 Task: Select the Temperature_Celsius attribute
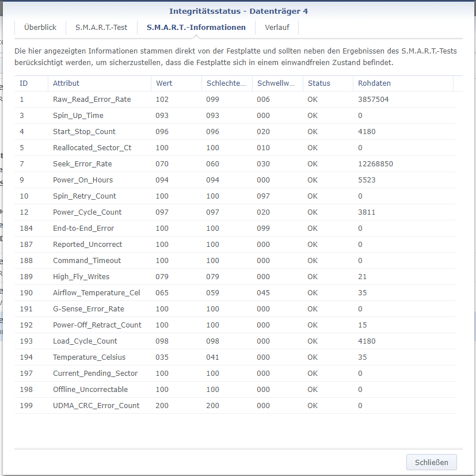(89, 357)
